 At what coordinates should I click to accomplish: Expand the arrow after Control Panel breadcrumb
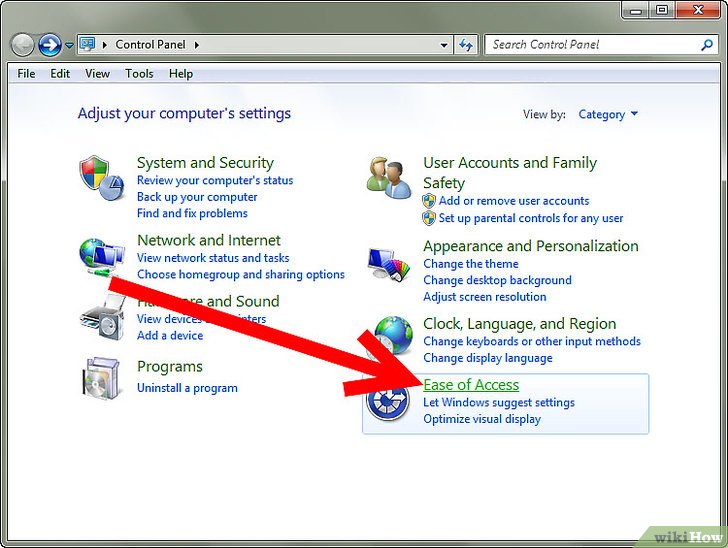(197, 45)
